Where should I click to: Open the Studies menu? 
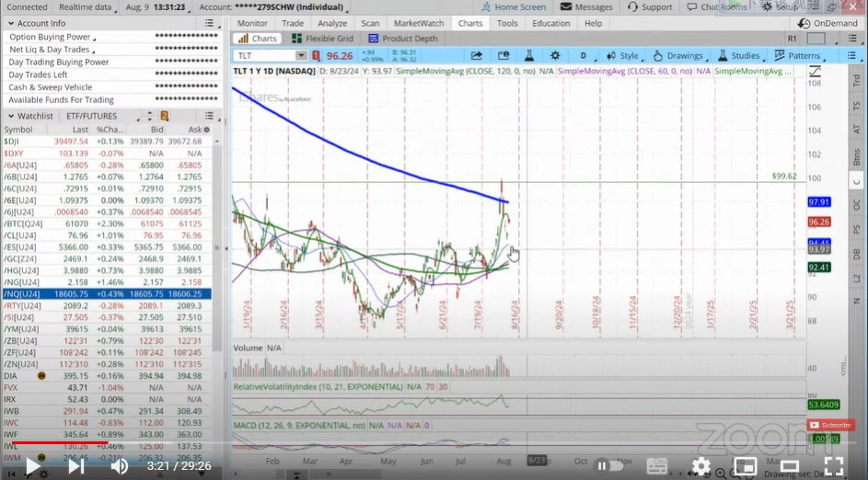click(x=739, y=56)
